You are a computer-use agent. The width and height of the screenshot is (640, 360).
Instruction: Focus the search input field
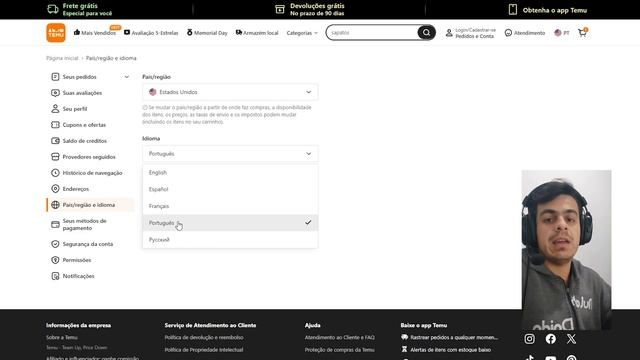[x=371, y=32]
